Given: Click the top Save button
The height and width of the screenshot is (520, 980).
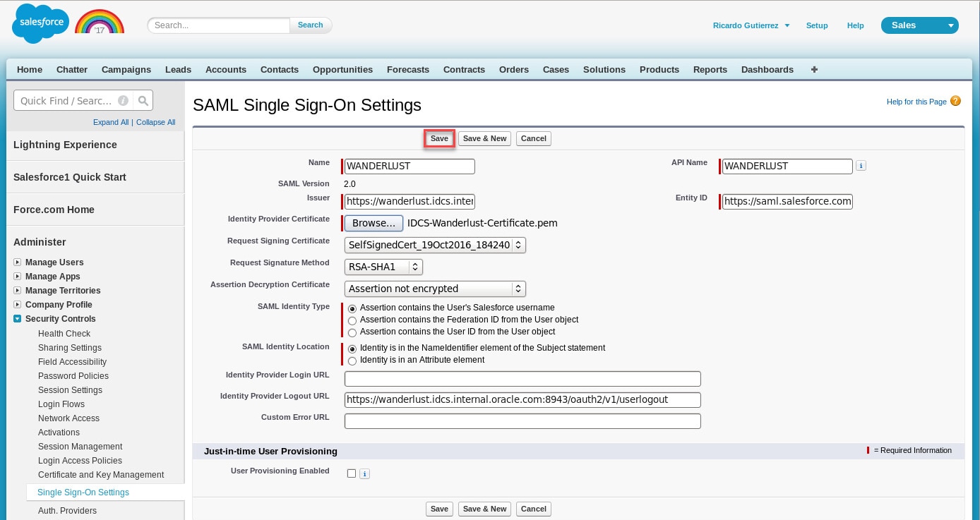Looking at the screenshot, I should pos(439,138).
